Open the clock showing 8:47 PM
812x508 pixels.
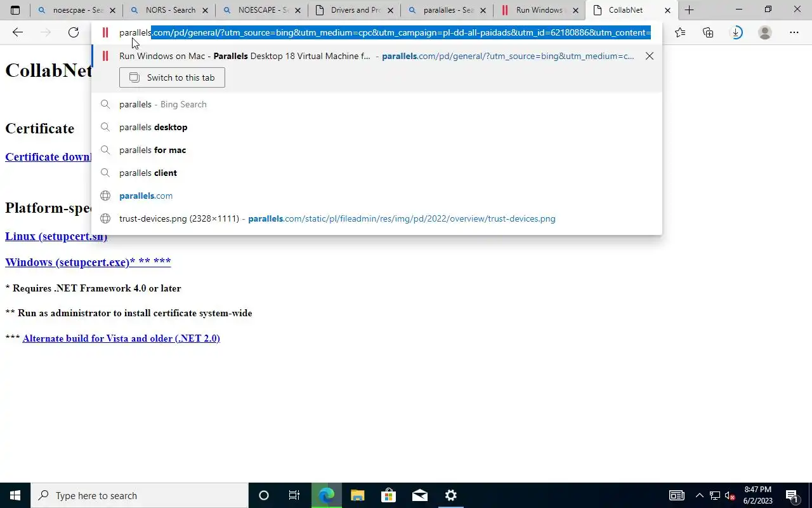tap(758, 495)
